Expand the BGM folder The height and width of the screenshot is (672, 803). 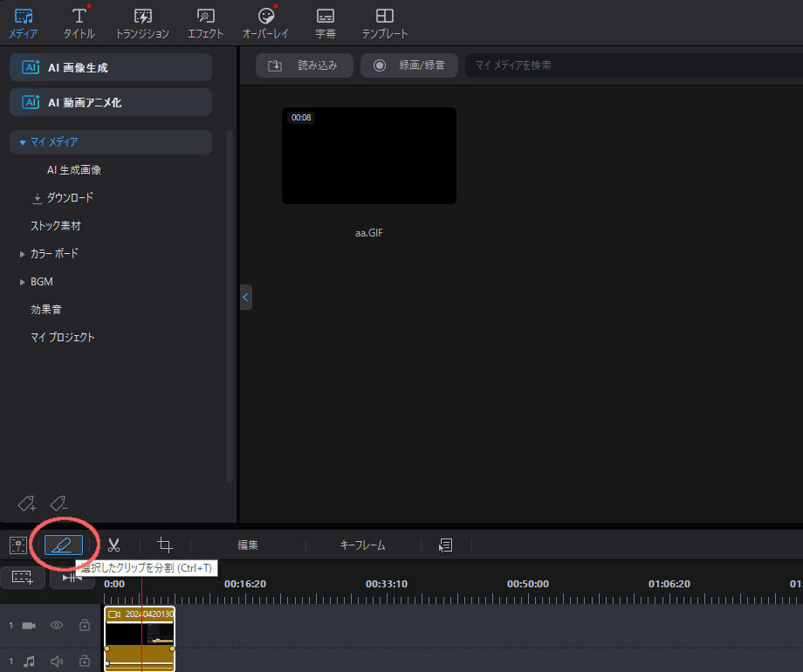coord(23,282)
